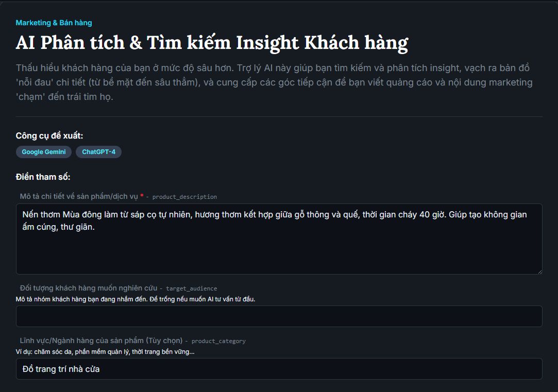Click the hint text about nhóm khách hàng
This screenshot has width=558, height=392.
[x=135, y=299]
